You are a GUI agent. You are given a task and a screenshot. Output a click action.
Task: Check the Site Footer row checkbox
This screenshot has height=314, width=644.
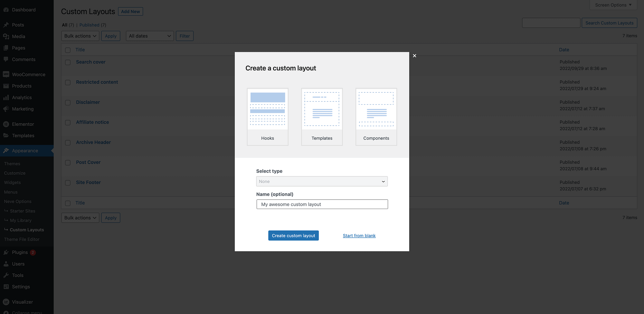pos(68,183)
